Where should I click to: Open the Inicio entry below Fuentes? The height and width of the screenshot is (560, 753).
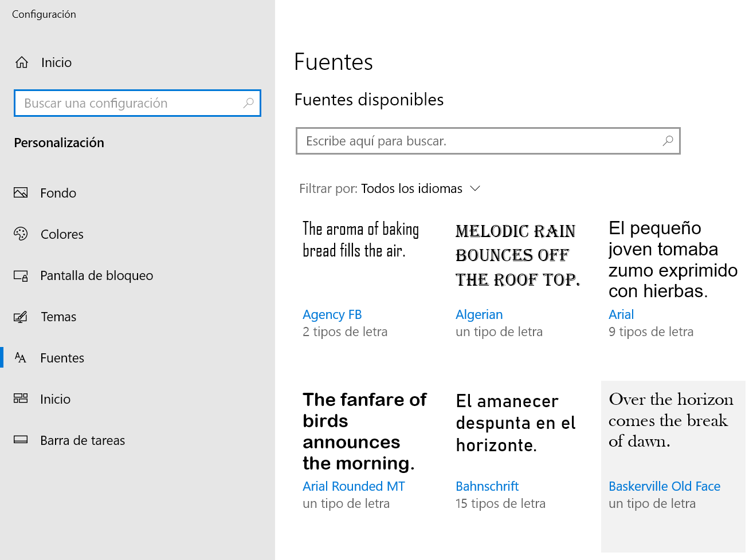tap(138, 399)
